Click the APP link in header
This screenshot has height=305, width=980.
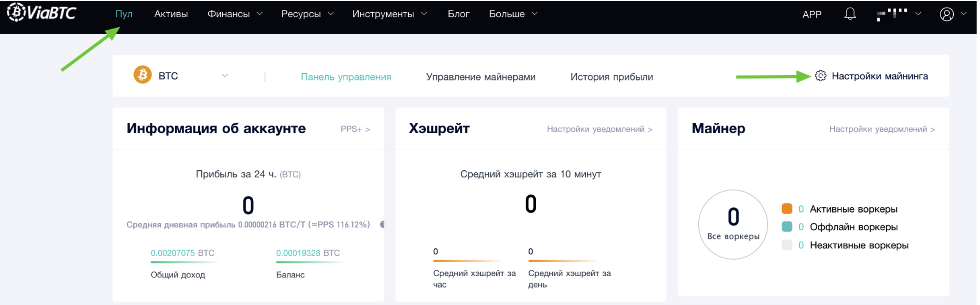coord(812,14)
